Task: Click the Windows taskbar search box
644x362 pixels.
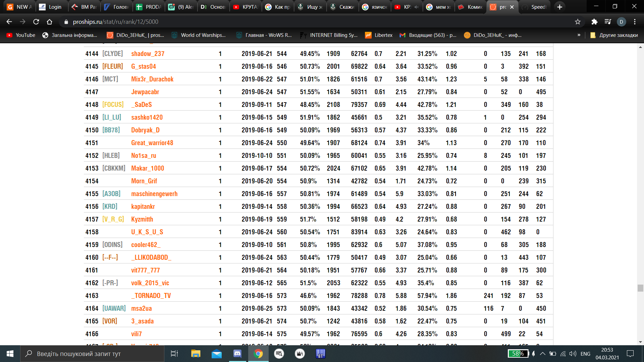Action: [x=92, y=354]
